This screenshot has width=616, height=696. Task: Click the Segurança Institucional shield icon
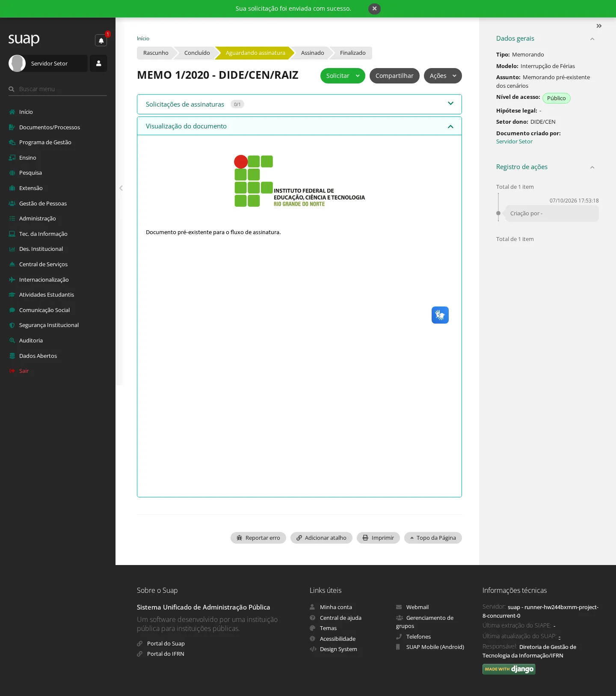(x=12, y=325)
